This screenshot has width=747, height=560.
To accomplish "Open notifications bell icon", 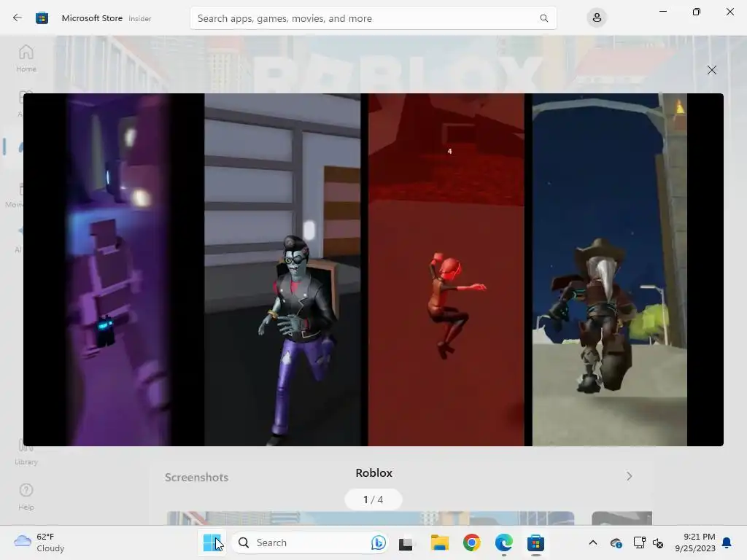I will point(727,542).
